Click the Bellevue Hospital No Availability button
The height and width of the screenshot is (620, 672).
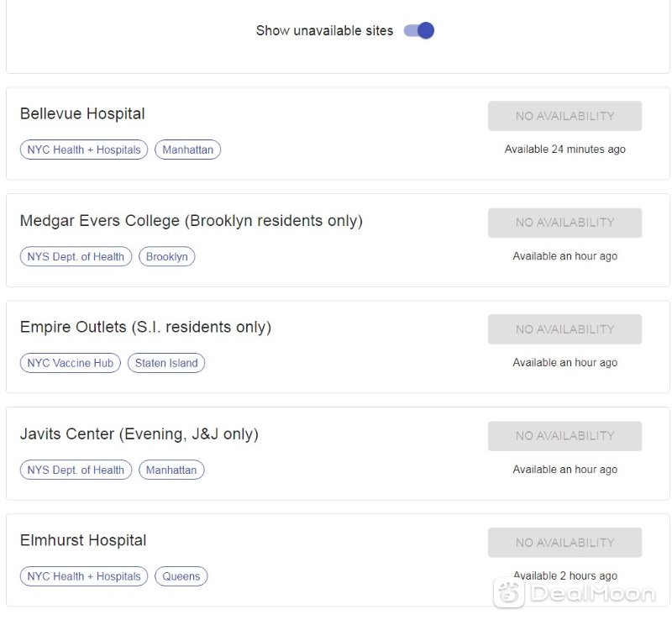pos(564,116)
